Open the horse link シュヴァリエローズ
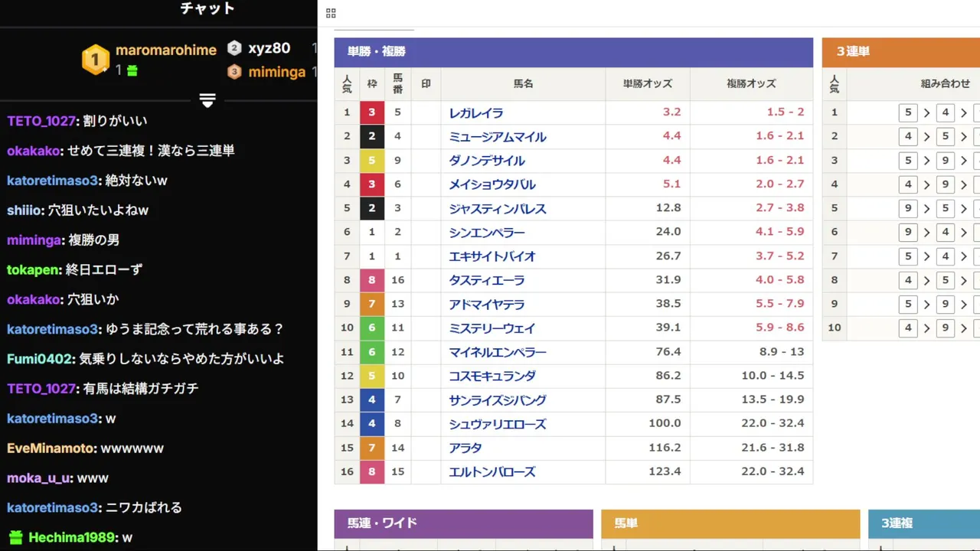980x551 pixels. [x=498, y=425]
